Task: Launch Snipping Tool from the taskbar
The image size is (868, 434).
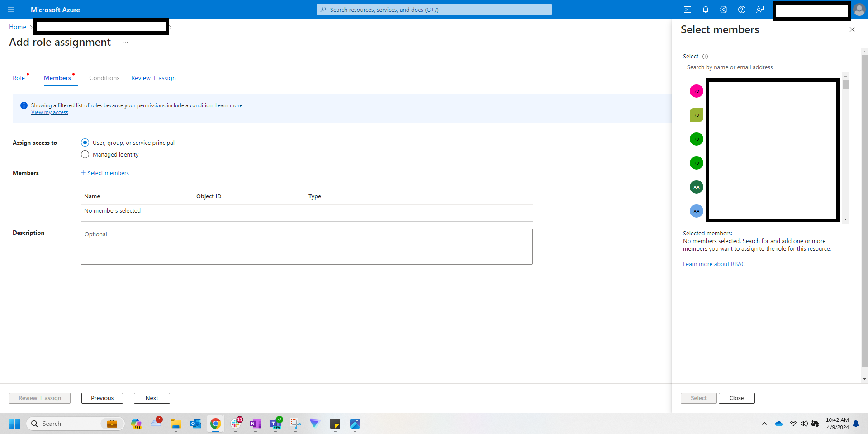Action: tap(295, 424)
